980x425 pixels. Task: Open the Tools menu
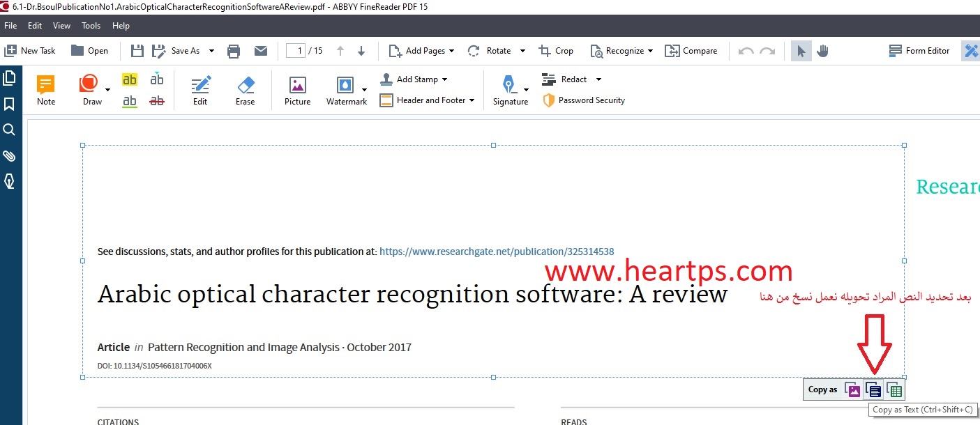(x=91, y=26)
